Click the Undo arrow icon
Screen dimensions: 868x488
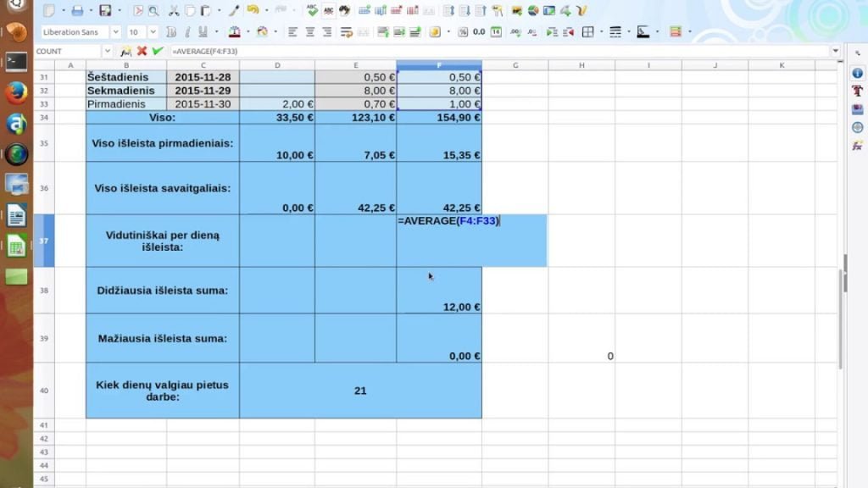tap(253, 10)
